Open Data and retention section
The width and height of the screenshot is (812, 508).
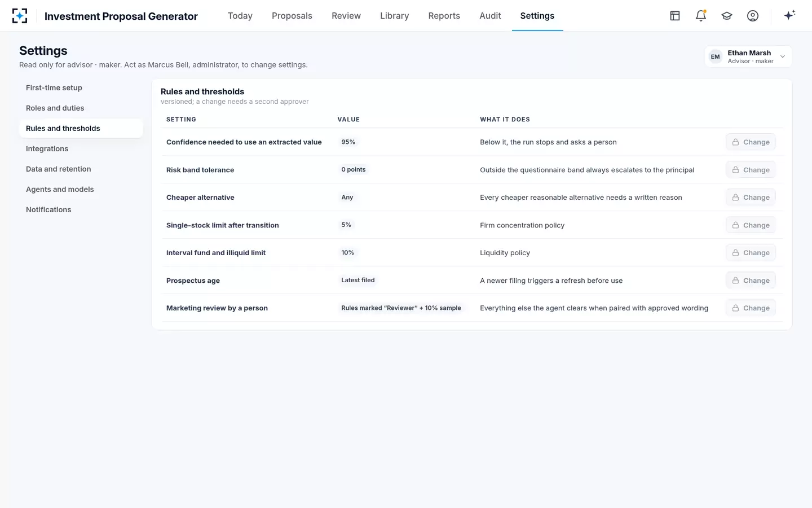click(x=81, y=169)
